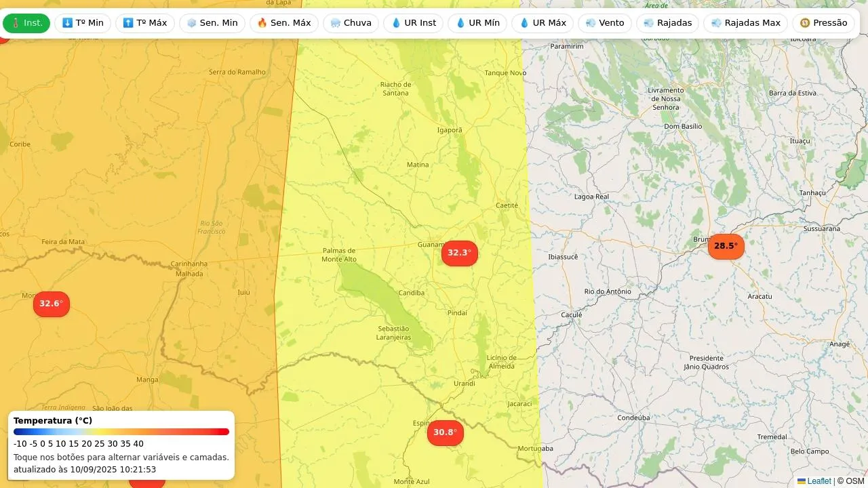The image size is (868, 488).
Task: Click the "Temperatura (°C)" legend title
Action: coord(53,421)
